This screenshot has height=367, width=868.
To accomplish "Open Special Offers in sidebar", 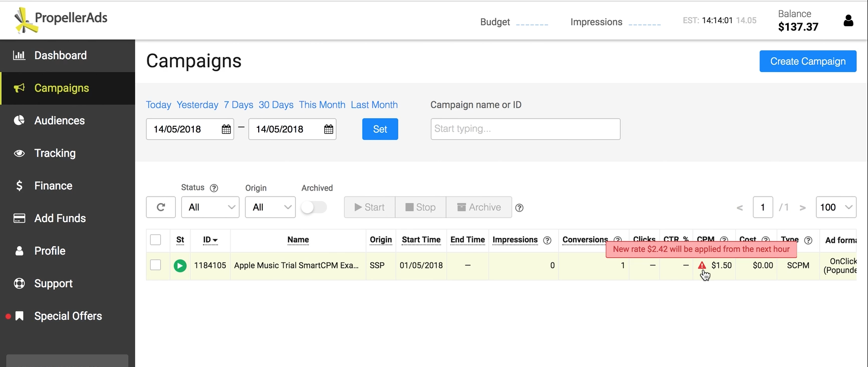I will coord(67,316).
